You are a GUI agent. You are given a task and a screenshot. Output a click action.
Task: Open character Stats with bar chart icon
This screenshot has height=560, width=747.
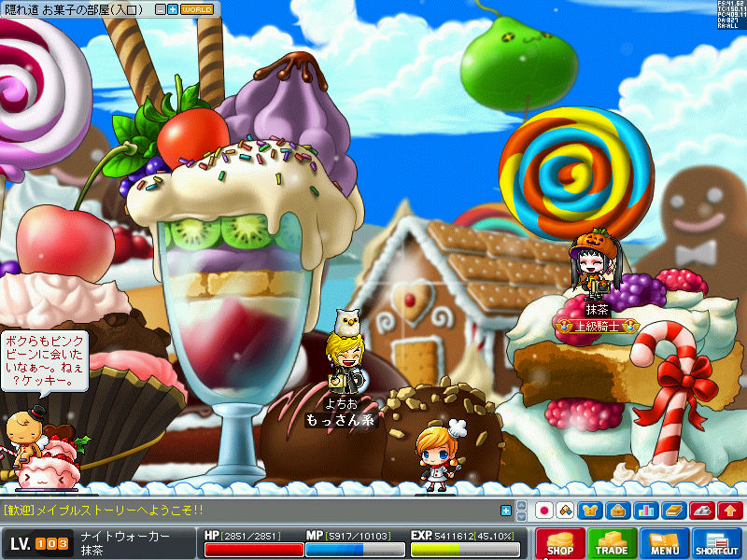(x=646, y=511)
